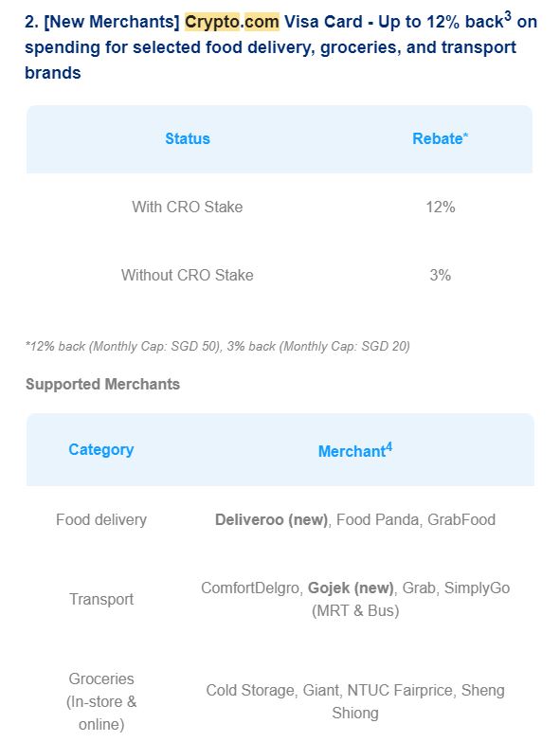560x742 pixels.
Task: Click the monthly cap footnote text
Action: point(218,347)
